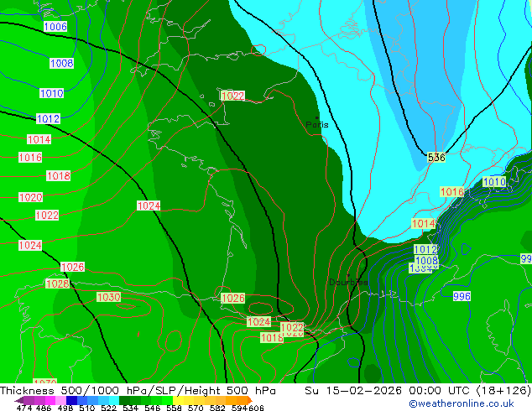
Task: Select the 522 legend value
Action: (108, 408)
